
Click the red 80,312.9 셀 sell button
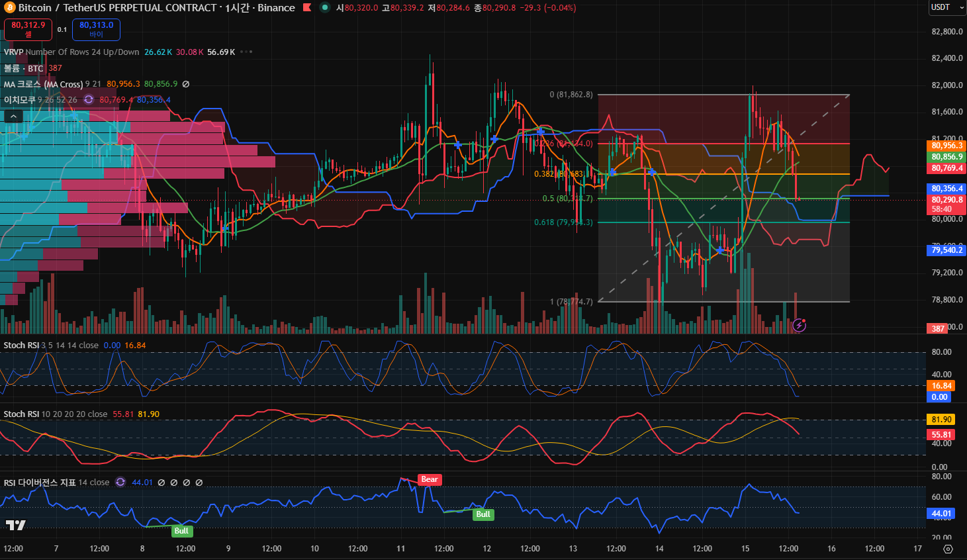pos(28,29)
